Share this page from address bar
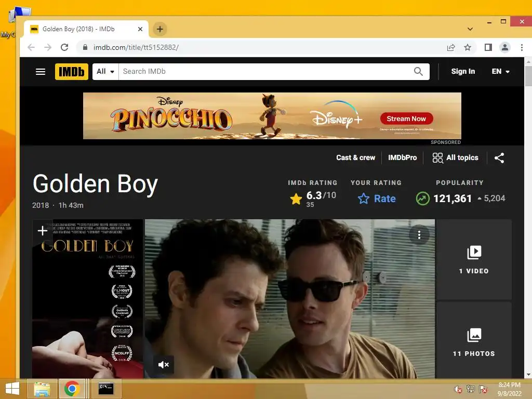The image size is (532, 399). 451,47
